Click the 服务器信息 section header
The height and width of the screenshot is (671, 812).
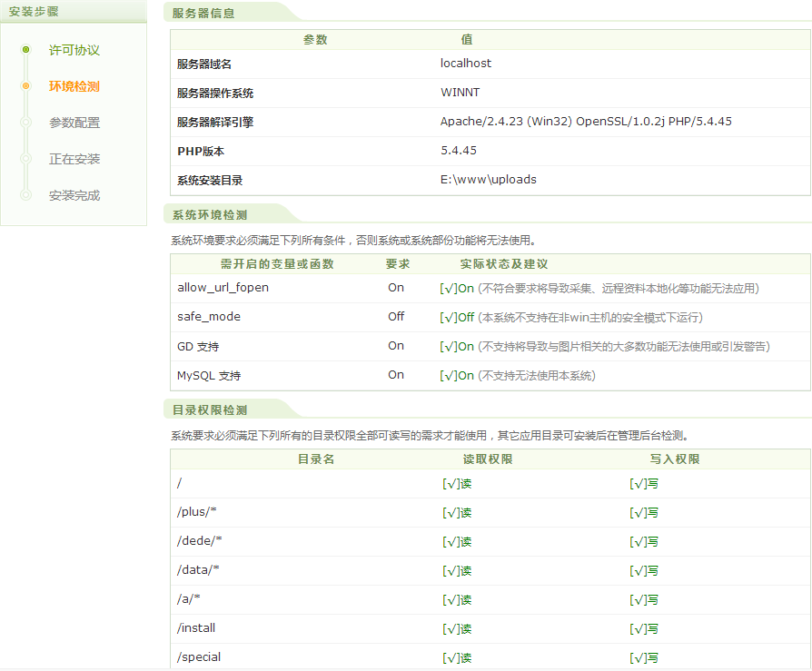pos(203,14)
